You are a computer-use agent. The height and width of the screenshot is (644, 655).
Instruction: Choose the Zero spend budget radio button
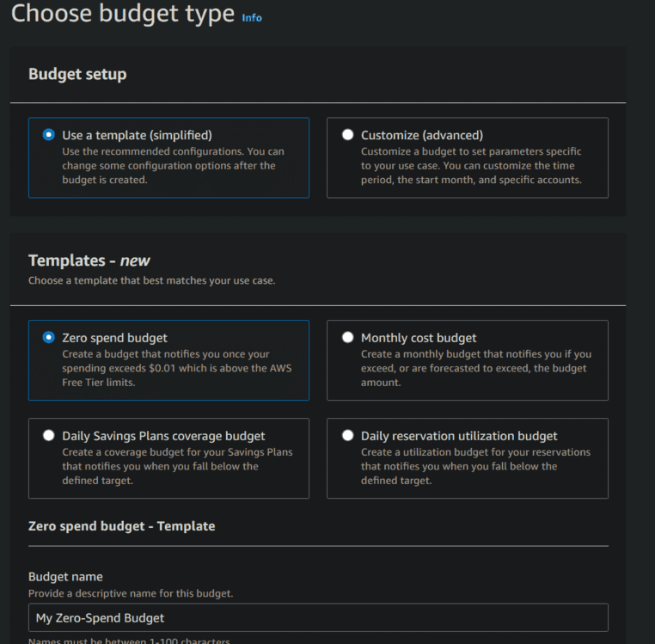tap(48, 338)
